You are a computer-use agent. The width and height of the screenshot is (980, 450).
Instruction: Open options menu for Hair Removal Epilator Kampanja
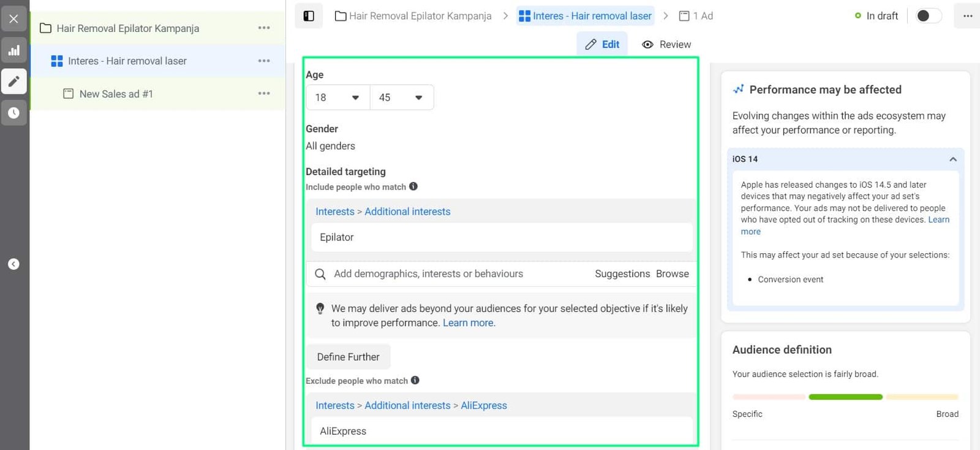pos(264,28)
